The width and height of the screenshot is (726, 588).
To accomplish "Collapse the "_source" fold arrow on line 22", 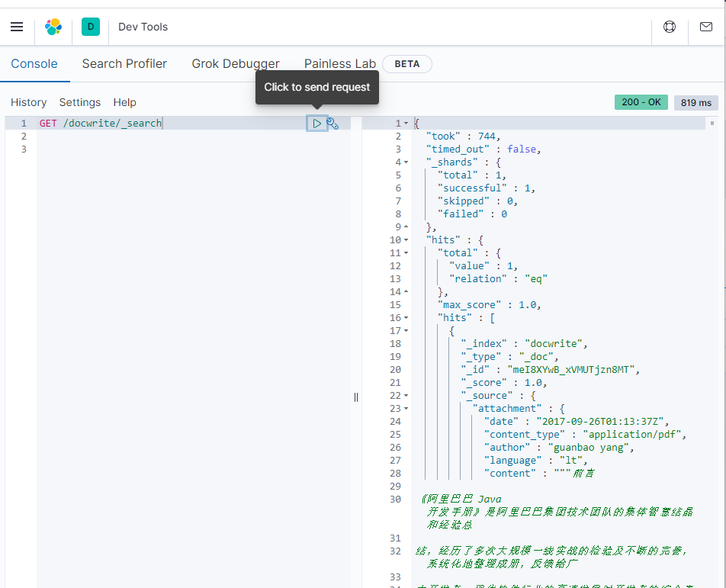I will (406, 396).
